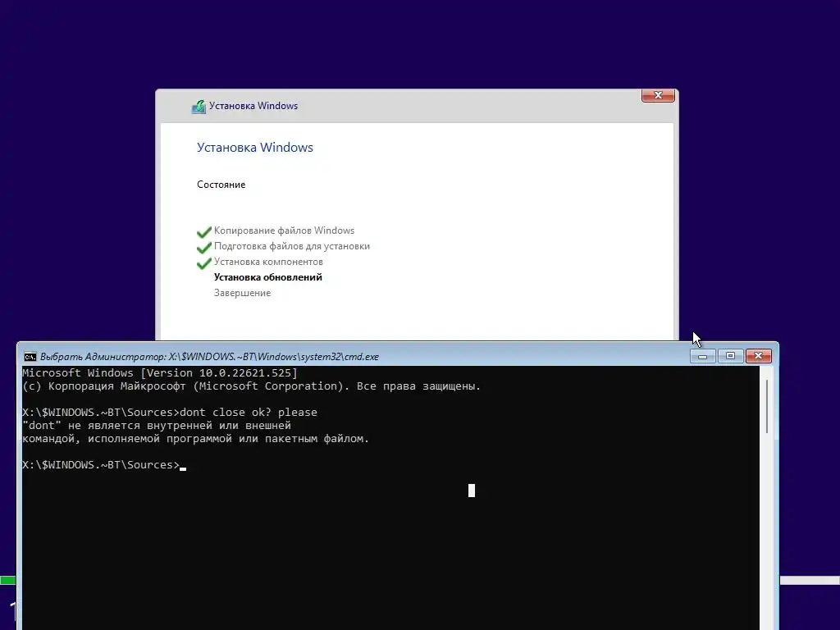Screen dimensions: 840x630
Task: Maximize the cmd.exe console window
Action: click(x=730, y=356)
